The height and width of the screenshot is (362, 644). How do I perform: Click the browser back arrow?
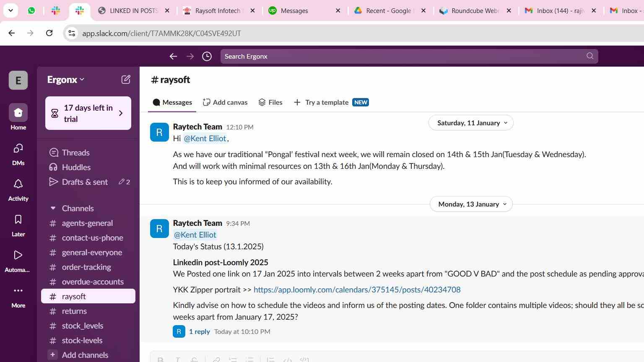(12, 33)
